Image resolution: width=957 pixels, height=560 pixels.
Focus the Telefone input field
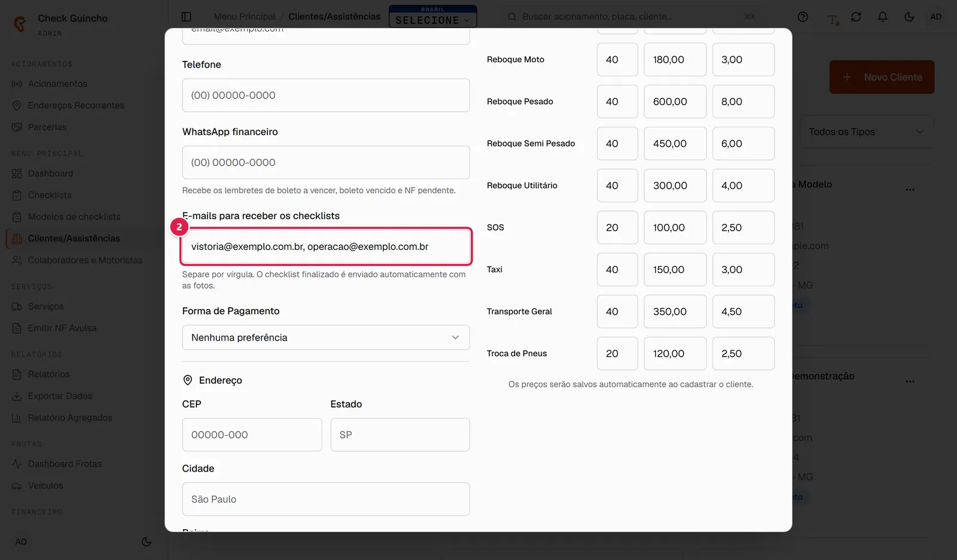coord(326,95)
